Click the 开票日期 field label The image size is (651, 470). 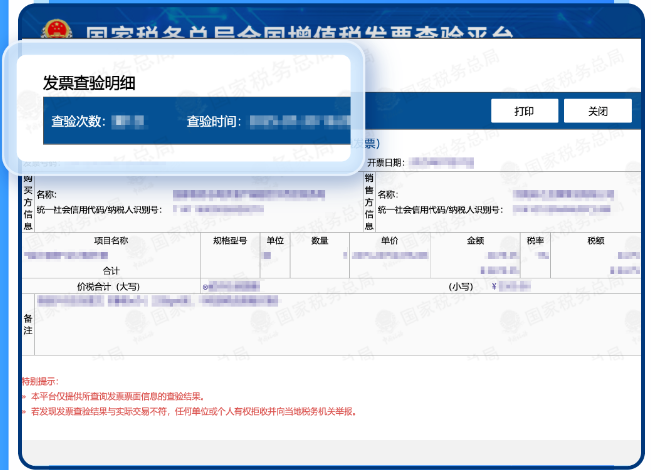pos(385,162)
